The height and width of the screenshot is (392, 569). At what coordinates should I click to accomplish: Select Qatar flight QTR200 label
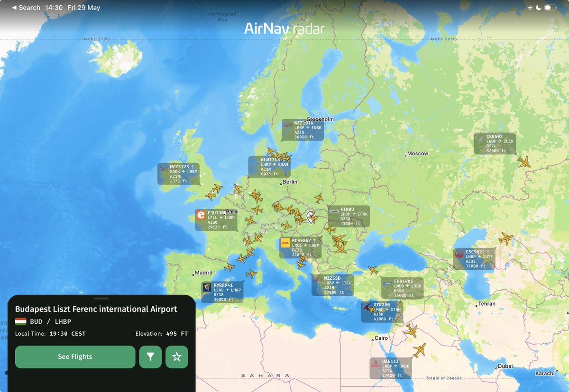(x=382, y=311)
